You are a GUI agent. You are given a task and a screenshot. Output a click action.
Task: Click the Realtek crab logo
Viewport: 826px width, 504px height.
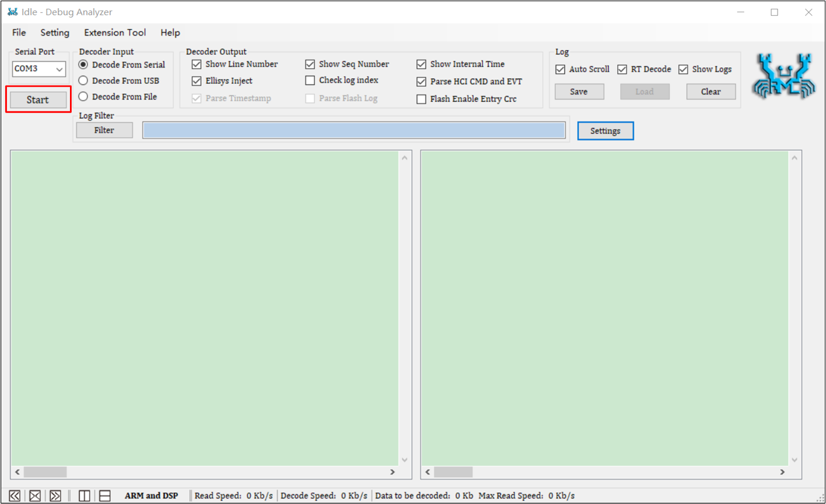(x=782, y=75)
